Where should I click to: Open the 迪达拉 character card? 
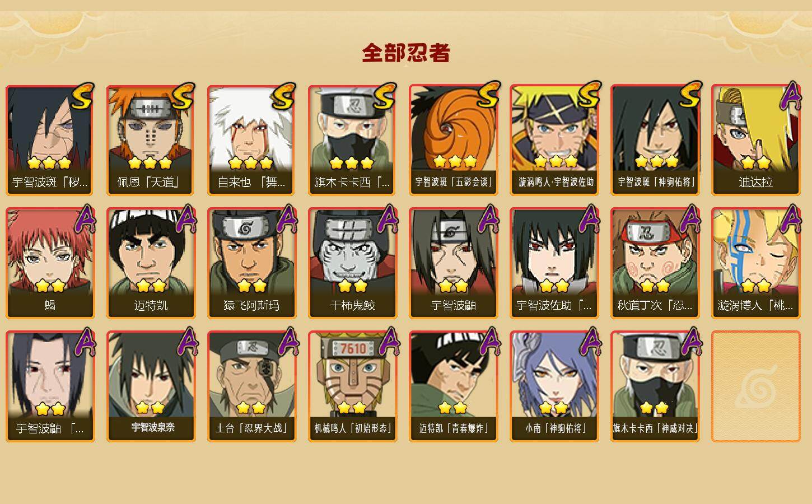click(756, 140)
